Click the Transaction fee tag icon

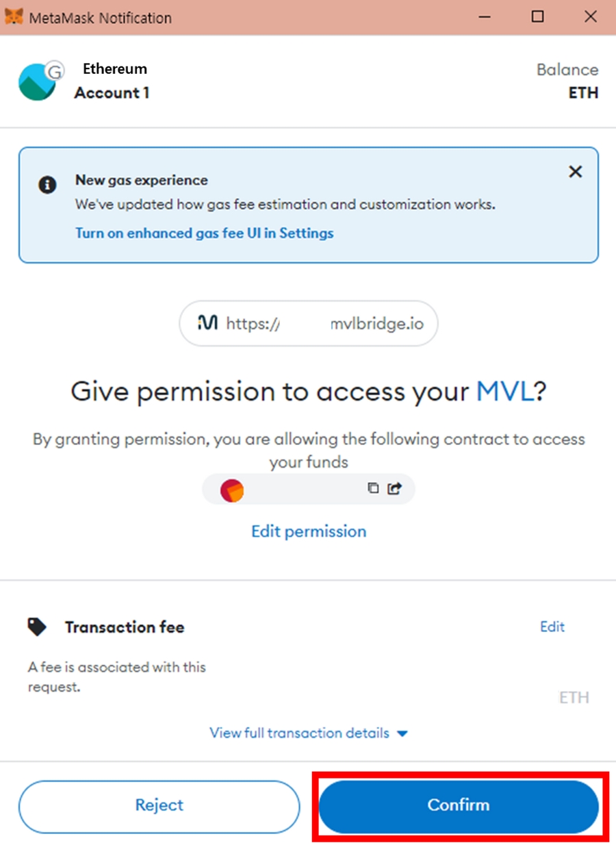click(37, 627)
